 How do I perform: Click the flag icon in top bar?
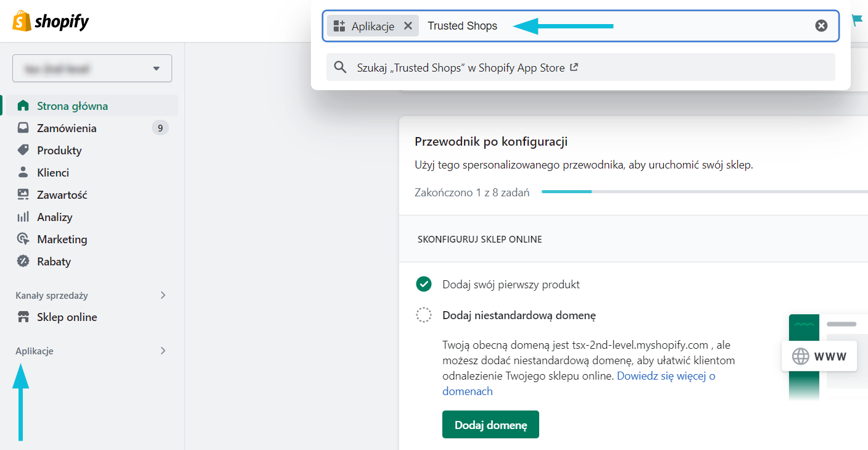coord(858,20)
